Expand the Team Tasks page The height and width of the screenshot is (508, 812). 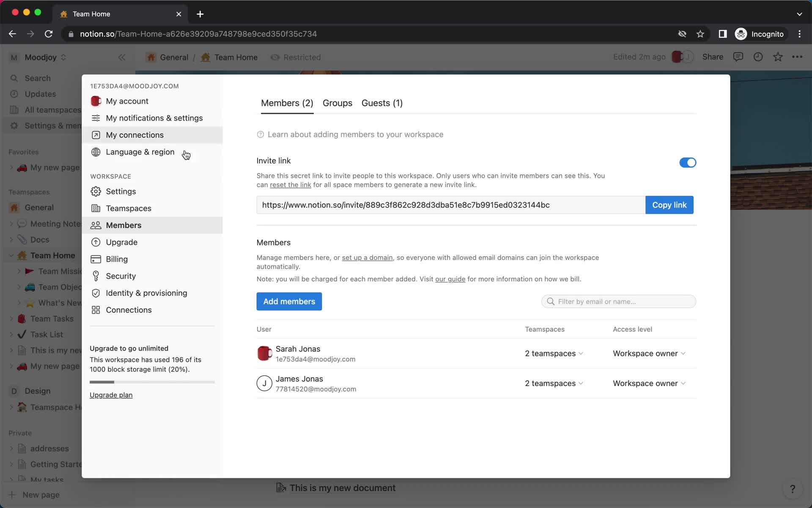click(11, 319)
